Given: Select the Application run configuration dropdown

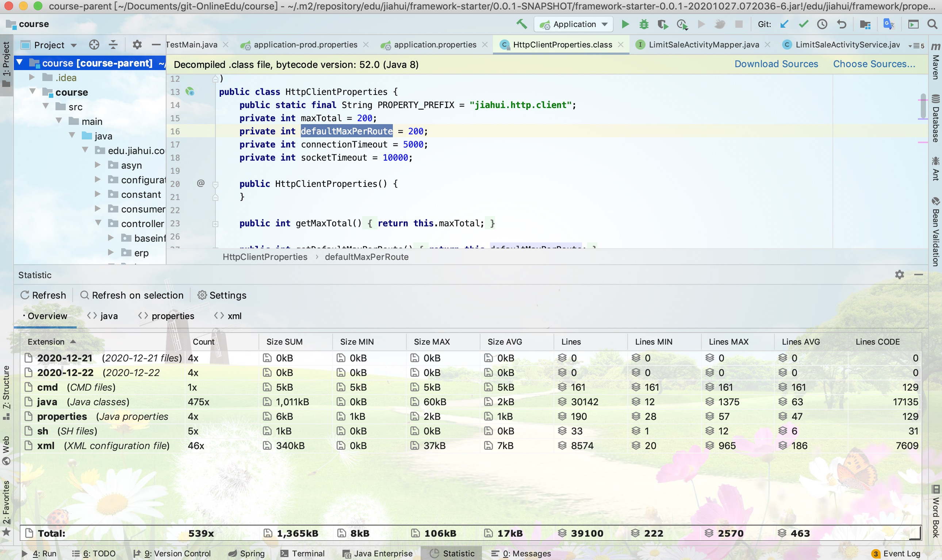Looking at the screenshot, I should pos(573,25).
